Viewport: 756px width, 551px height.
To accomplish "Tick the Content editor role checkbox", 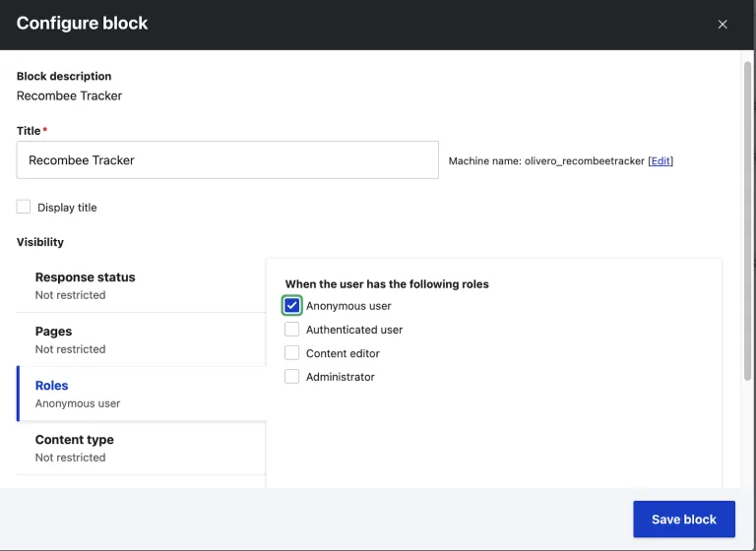I will point(291,353).
